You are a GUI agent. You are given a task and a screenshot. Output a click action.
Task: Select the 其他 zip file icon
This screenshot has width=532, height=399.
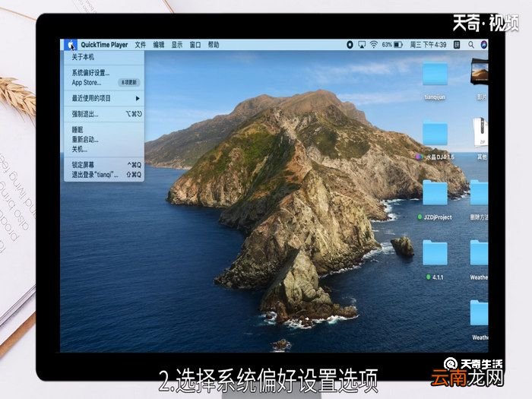[x=480, y=132]
